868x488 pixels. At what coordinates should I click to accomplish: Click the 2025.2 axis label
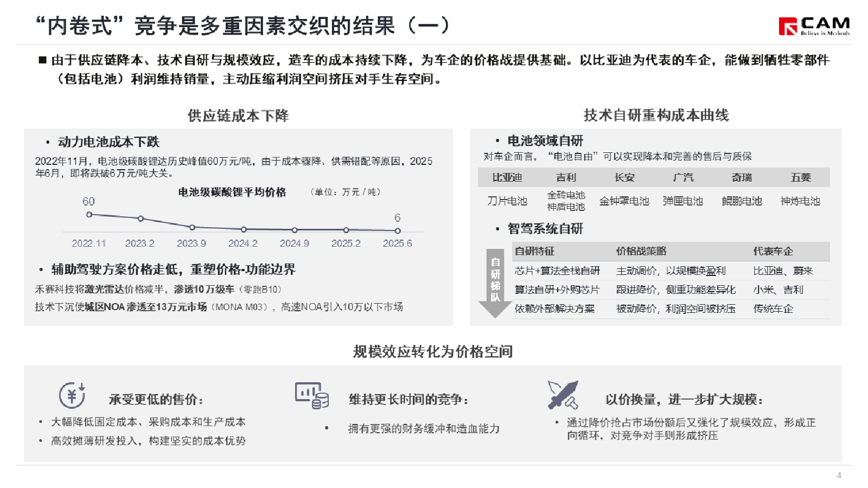[x=346, y=243]
